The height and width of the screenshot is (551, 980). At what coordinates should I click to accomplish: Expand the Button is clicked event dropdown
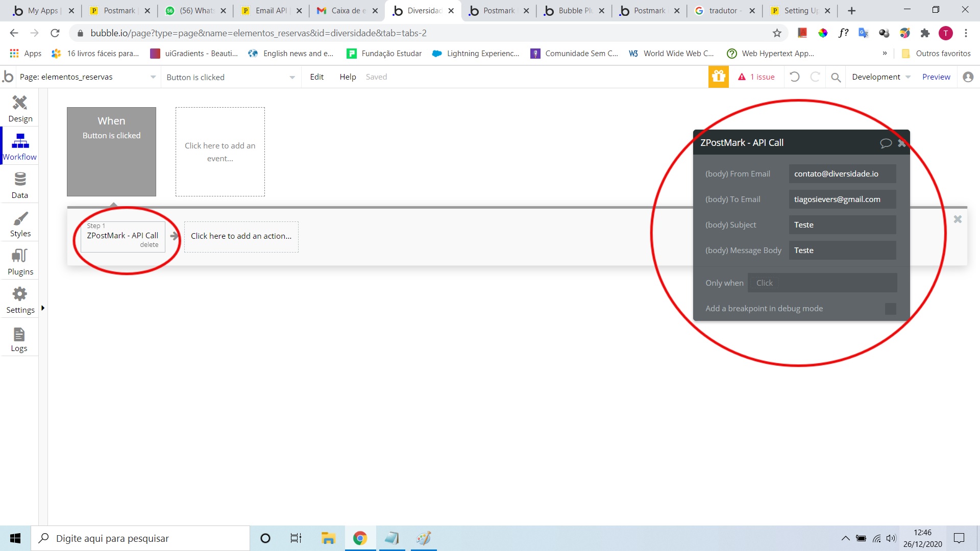tap(231, 77)
